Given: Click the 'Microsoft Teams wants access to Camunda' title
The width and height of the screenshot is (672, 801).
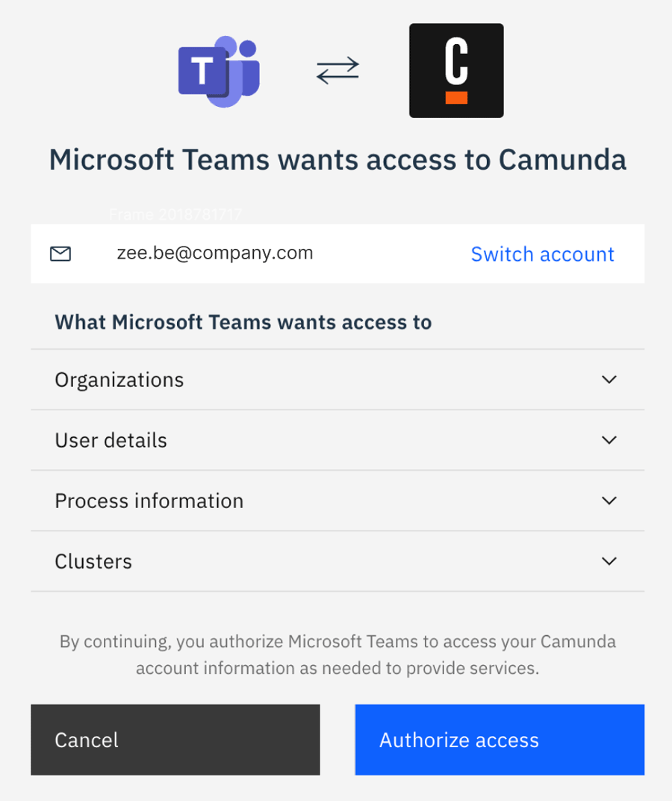Looking at the screenshot, I should coord(337,160).
